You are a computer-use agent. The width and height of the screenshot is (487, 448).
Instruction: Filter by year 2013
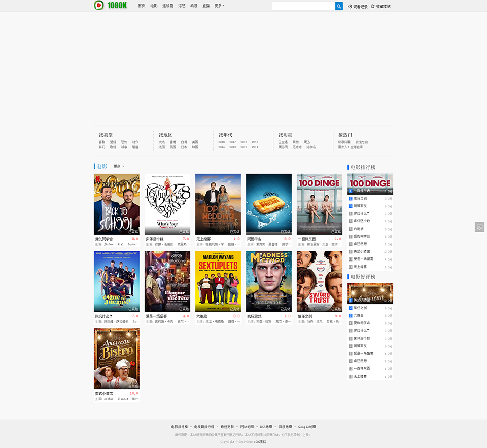click(233, 147)
